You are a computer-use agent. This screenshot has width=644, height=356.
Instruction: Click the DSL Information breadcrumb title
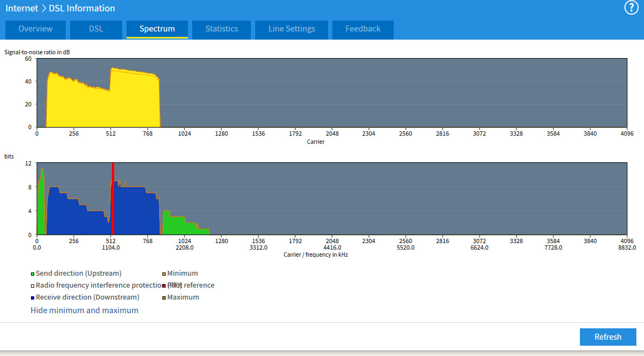pos(81,8)
